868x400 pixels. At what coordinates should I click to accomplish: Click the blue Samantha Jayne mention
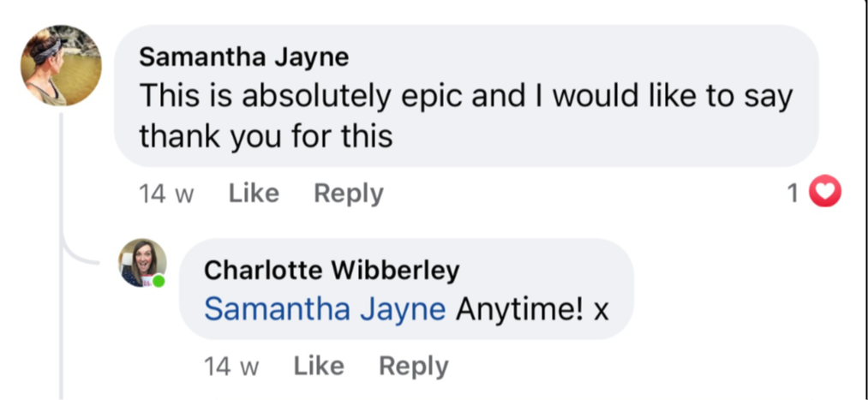pyautogui.click(x=325, y=309)
